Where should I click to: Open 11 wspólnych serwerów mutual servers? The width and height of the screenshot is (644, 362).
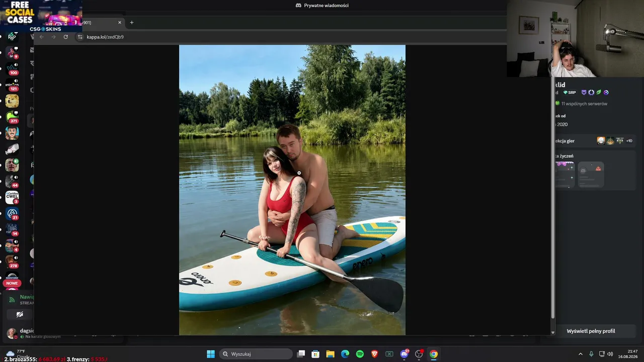[x=584, y=104]
